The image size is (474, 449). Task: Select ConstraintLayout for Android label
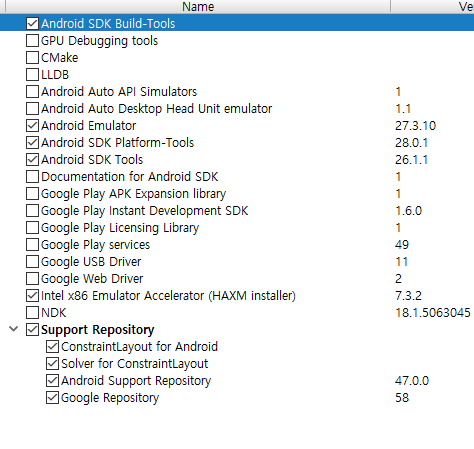point(139,347)
